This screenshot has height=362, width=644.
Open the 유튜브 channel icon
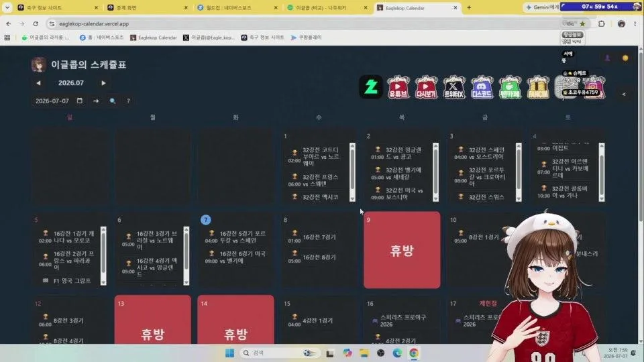(398, 87)
